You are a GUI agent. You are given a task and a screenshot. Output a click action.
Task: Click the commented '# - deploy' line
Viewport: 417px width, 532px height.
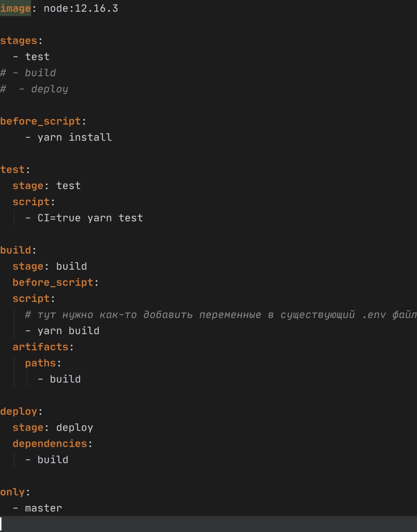click(34, 89)
